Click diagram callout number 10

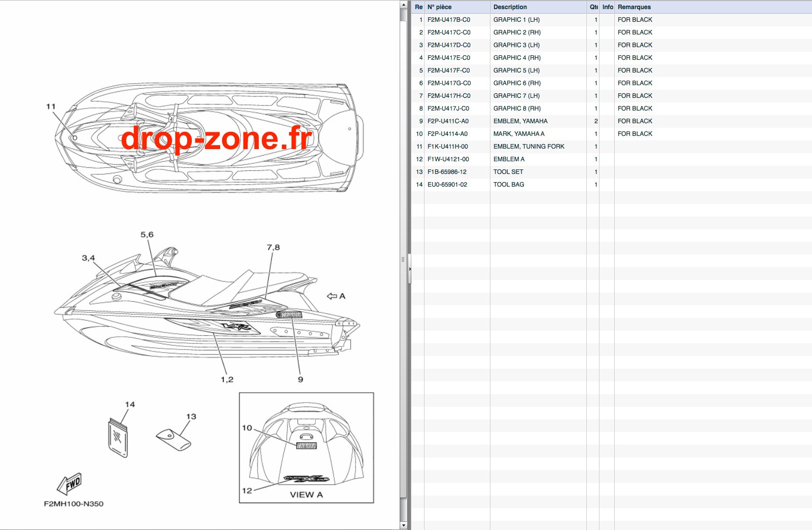click(x=247, y=428)
